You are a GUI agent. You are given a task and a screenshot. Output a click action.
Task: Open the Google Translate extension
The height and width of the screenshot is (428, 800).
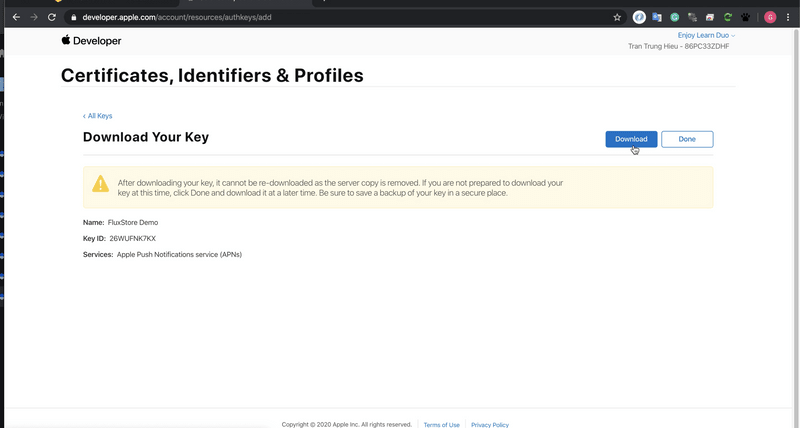tap(657, 17)
